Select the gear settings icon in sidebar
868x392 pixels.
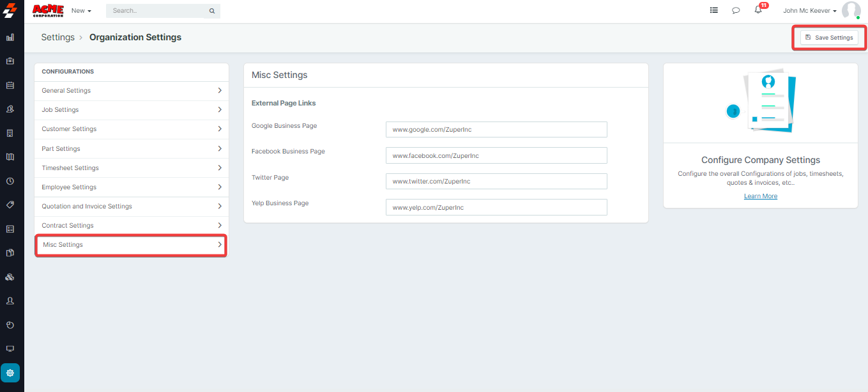pos(10,373)
